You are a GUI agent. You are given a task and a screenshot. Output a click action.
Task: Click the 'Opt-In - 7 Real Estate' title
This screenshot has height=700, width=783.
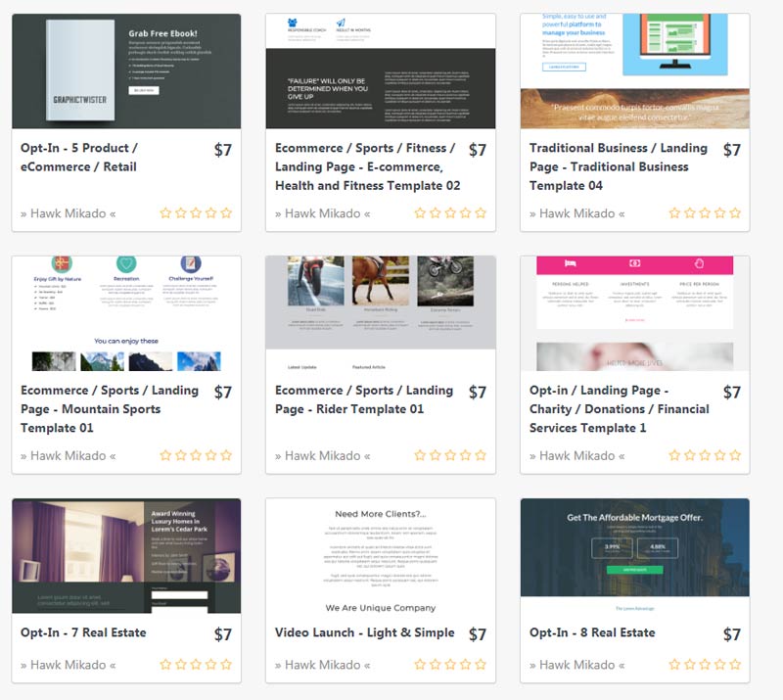click(x=83, y=632)
